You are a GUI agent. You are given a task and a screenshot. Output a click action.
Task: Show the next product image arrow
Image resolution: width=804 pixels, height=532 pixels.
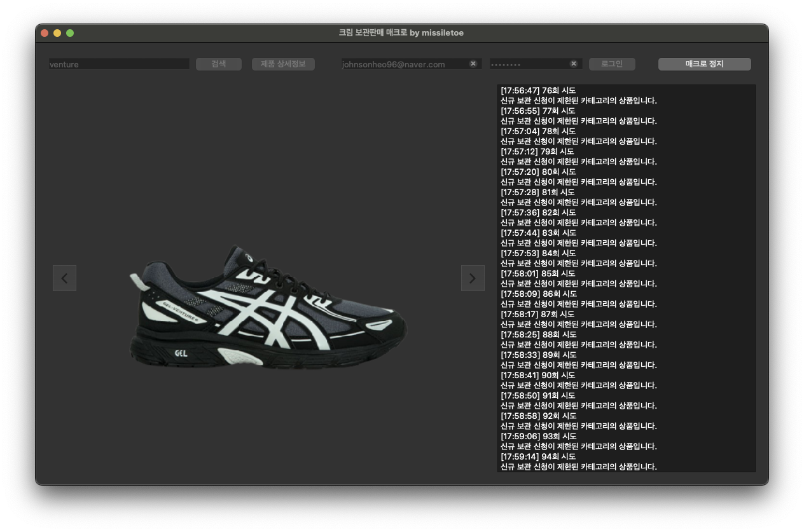click(x=473, y=278)
